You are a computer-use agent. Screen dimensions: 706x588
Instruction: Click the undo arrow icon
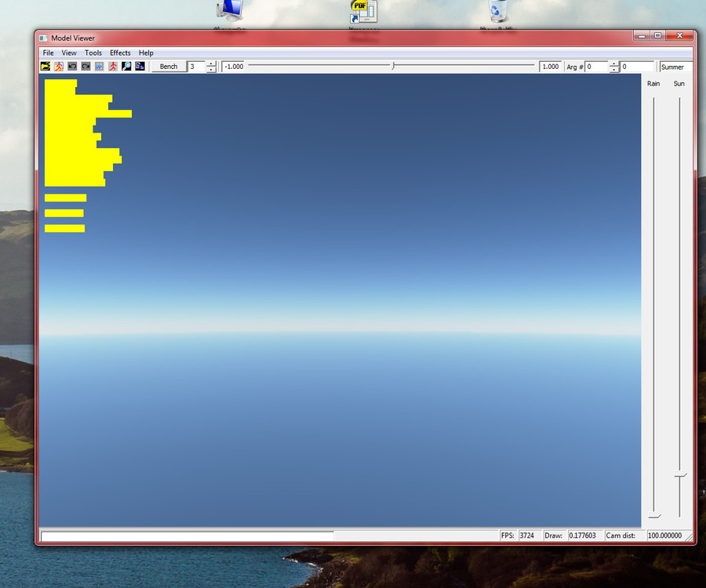(x=72, y=67)
